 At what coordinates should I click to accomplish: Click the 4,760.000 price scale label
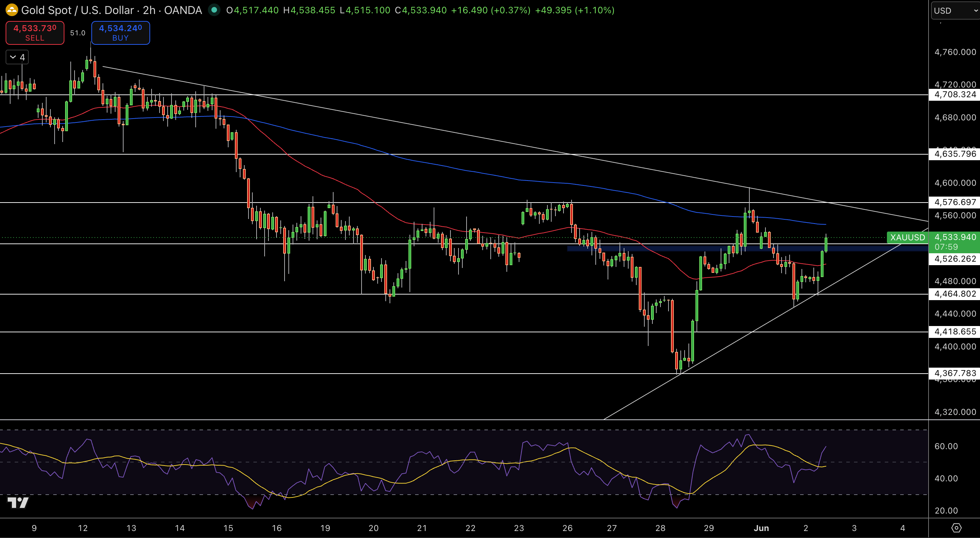click(955, 52)
